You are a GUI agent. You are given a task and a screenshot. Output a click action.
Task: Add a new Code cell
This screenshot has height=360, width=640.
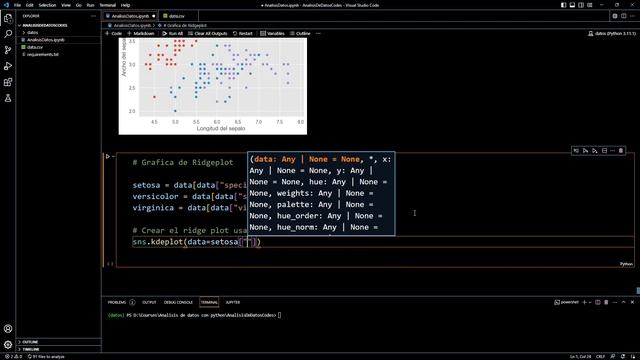point(113,33)
